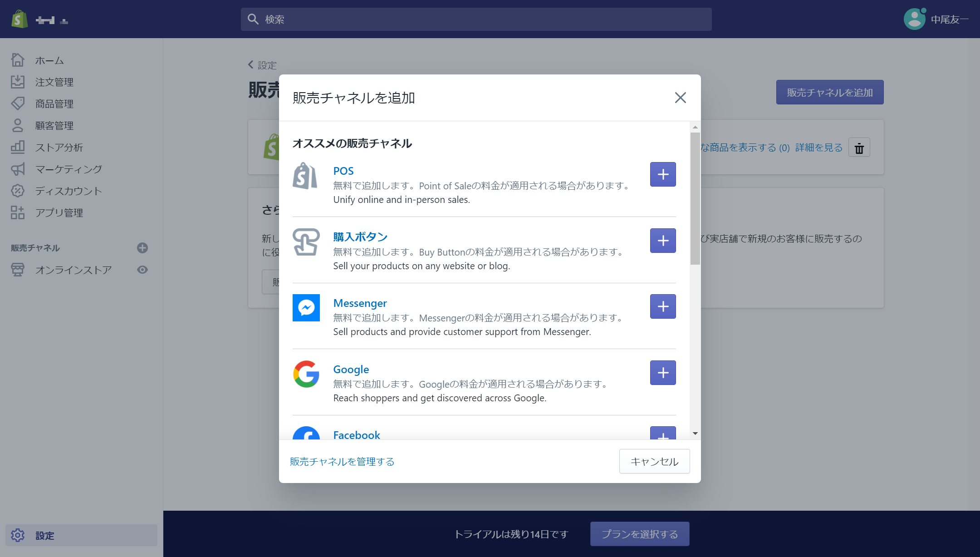Image resolution: width=980 pixels, height=557 pixels.
Task: Open 注文管理 in the sidebar
Action: (x=54, y=82)
